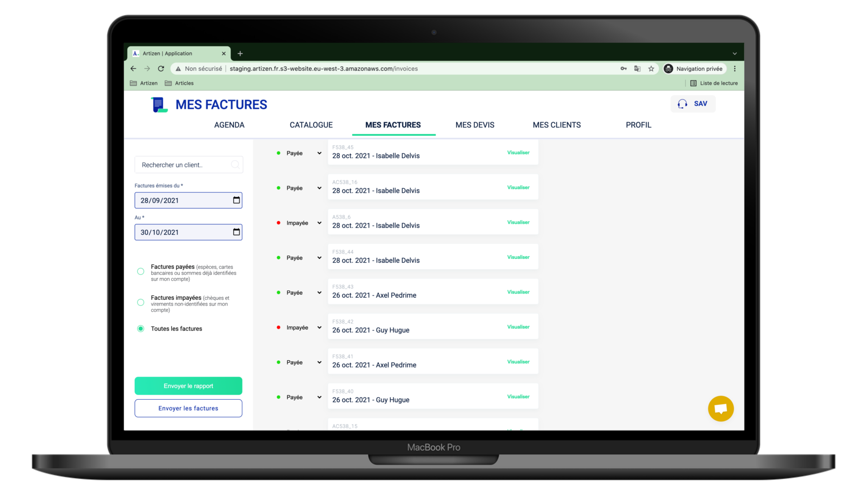Click Envoyer les factures button
868x495 pixels.
[189, 408]
